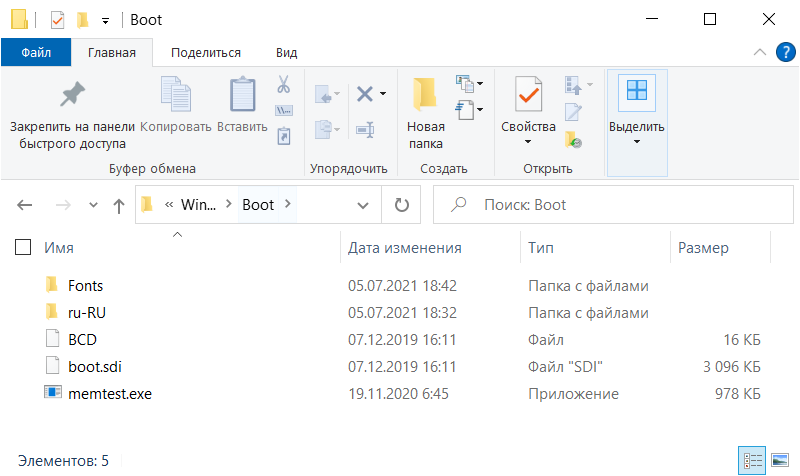Expand the Выделить dropdown arrow
The height and width of the screenshot is (476, 800).
pyautogui.click(x=637, y=142)
